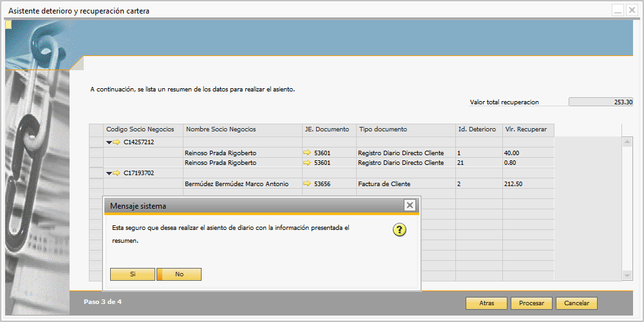Click the Procesar button
The image size is (644, 322).
click(531, 303)
